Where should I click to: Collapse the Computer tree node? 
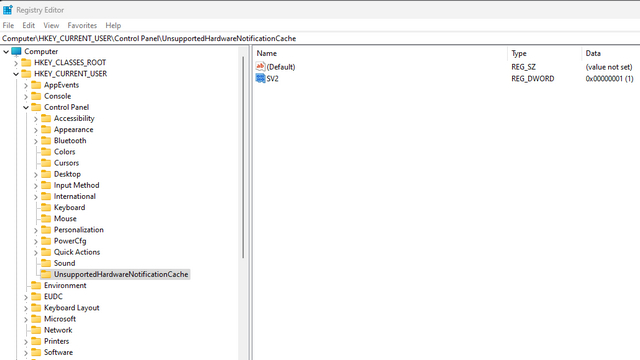[x=6, y=52]
